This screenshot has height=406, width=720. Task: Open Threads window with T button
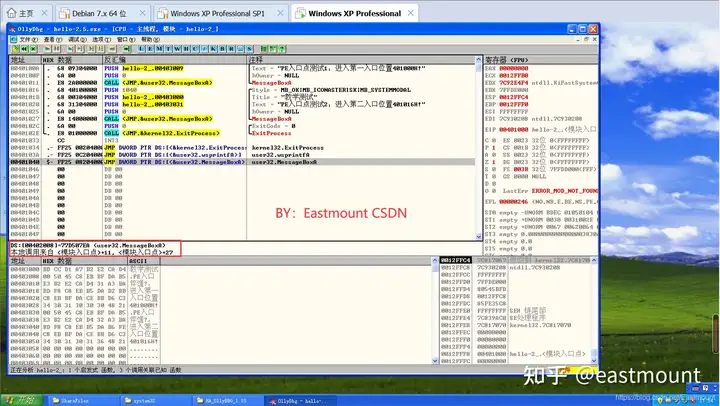pos(168,49)
